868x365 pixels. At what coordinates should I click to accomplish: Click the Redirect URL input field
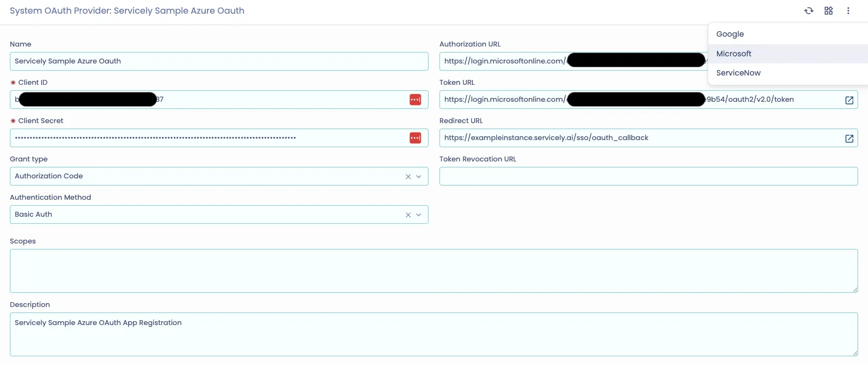[649, 138]
